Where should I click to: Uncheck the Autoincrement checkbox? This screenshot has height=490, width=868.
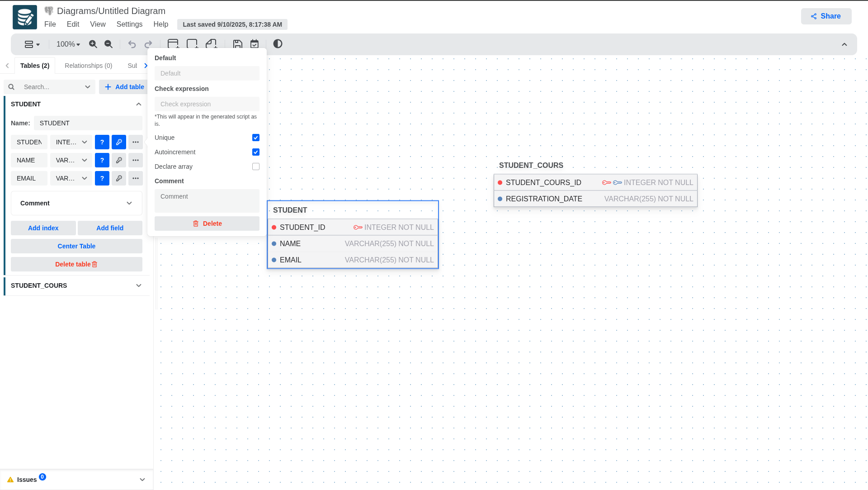(x=256, y=152)
